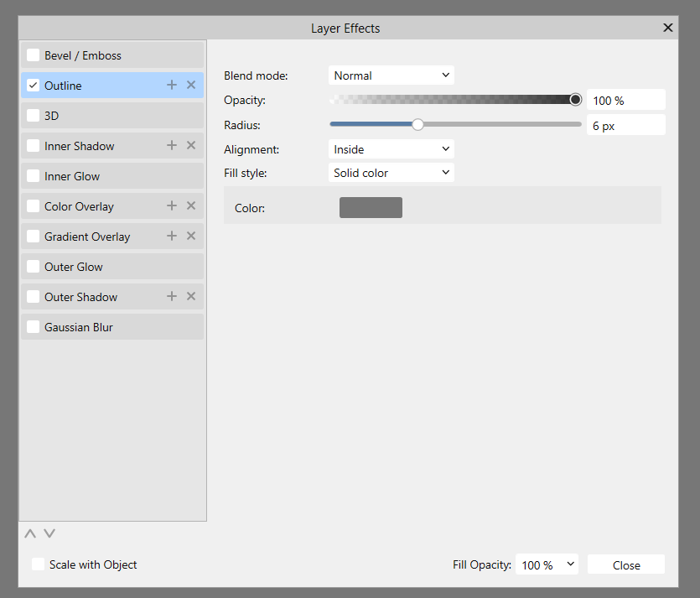This screenshot has height=598, width=700.
Task: Click the plus icon beside Inner Shadow
Action: pyautogui.click(x=171, y=145)
